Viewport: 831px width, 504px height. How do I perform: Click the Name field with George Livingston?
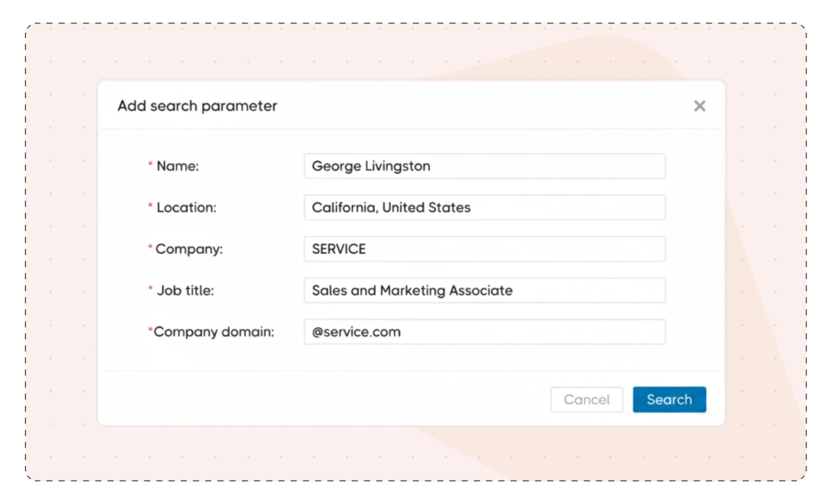coord(484,166)
